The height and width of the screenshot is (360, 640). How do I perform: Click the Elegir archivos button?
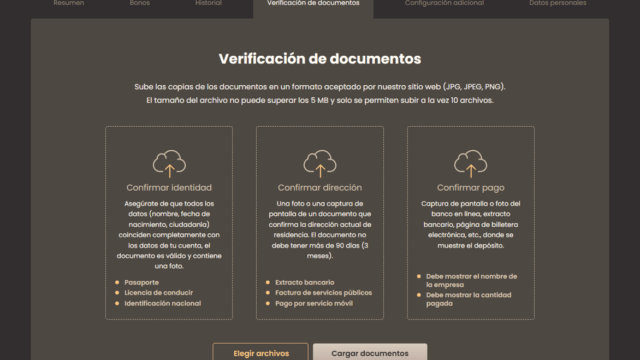click(x=260, y=352)
